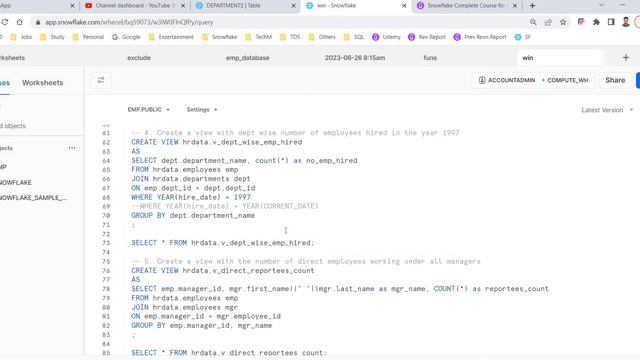Open the SF bookmark
The width and height of the screenshot is (640, 360).
[522, 37]
